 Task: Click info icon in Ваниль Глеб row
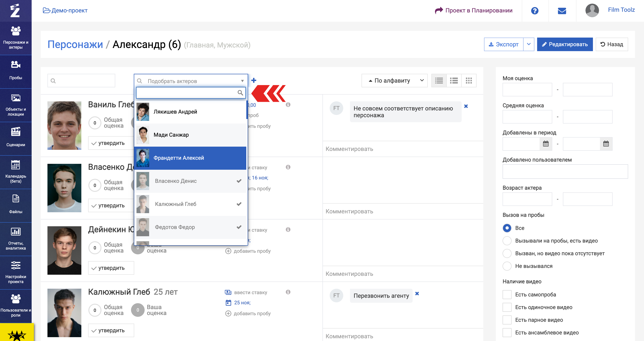pos(288,105)
